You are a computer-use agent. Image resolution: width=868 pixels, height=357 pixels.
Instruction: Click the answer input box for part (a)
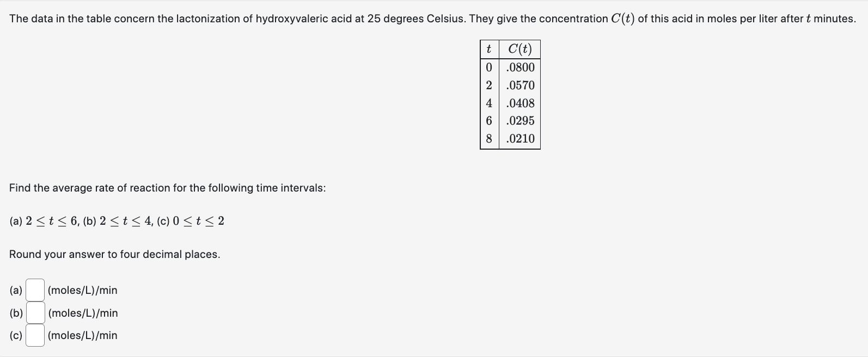coord(34,290)
